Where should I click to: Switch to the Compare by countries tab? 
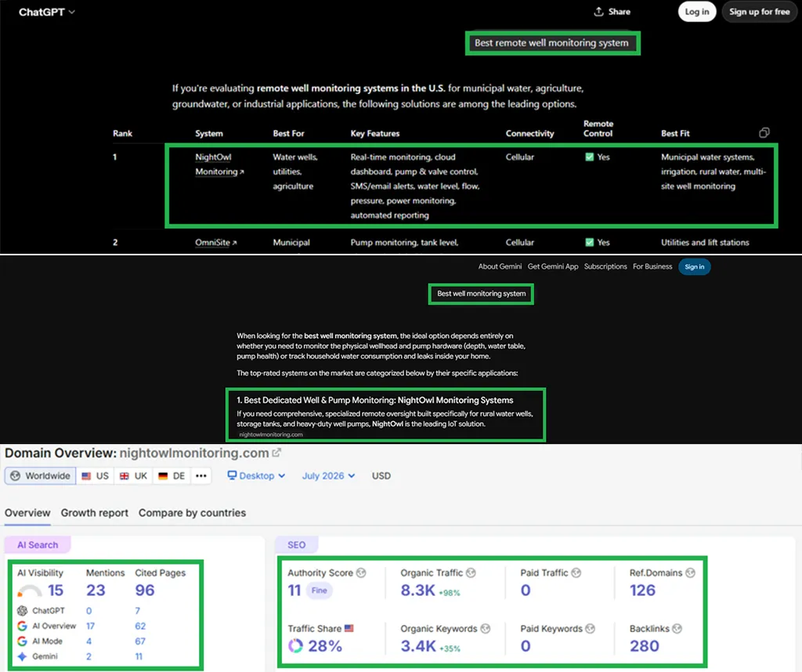point(192,513)
